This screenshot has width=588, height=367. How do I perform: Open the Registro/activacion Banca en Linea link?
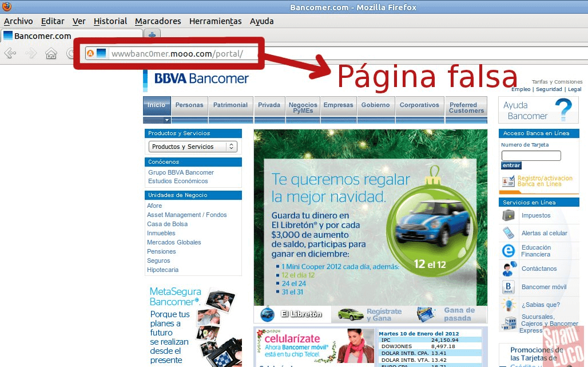point(545,181)
